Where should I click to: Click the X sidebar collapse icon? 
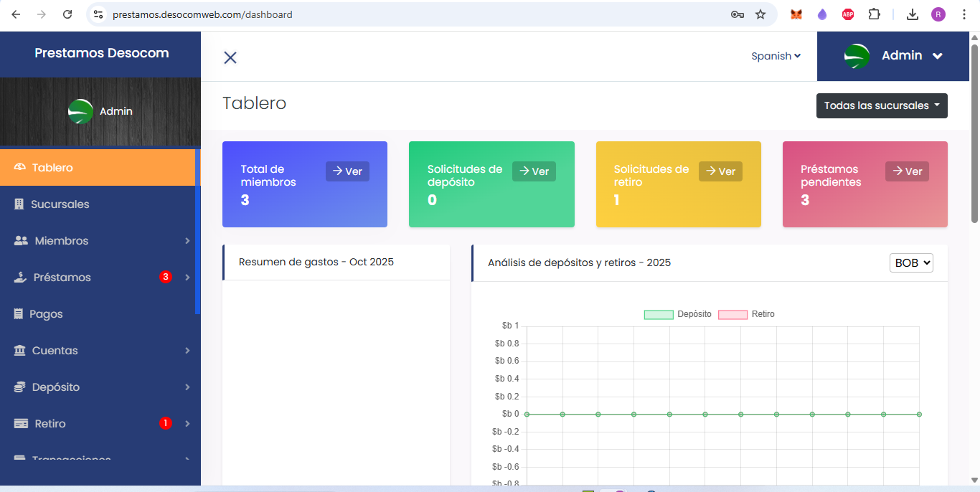[230, 58]
